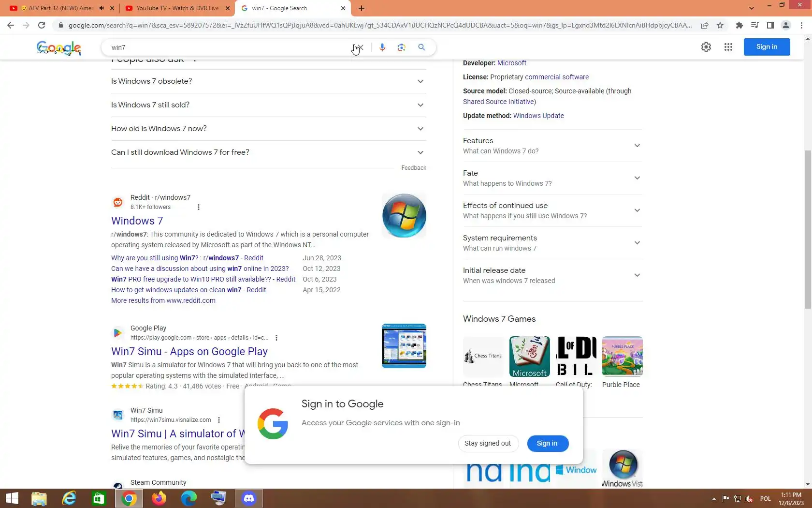Expand 'Can I still download Windows 7 for free?'

pyautogui.click(x=269, y=152)
